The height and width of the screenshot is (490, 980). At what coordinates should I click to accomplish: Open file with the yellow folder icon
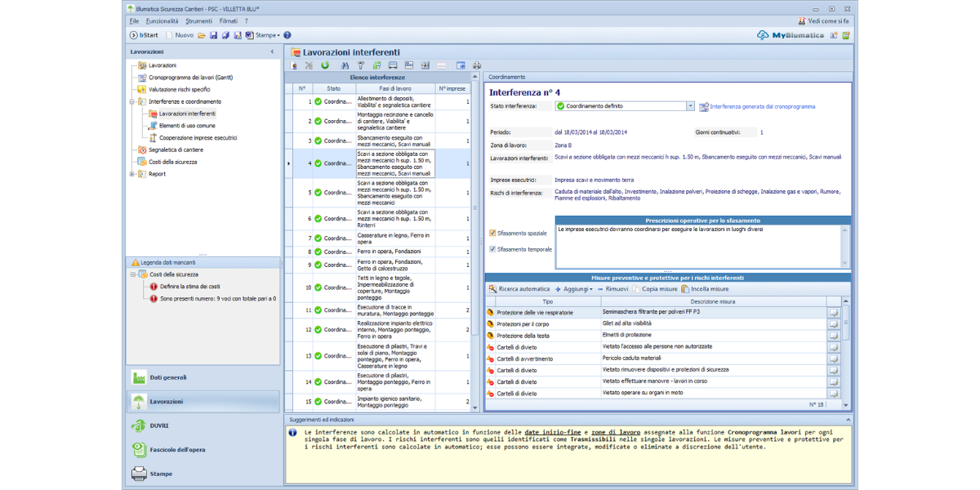coord(201,35)
